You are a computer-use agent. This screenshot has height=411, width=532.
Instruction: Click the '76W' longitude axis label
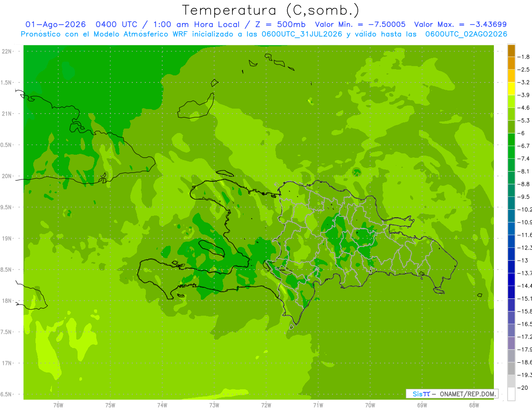[58, 405]
